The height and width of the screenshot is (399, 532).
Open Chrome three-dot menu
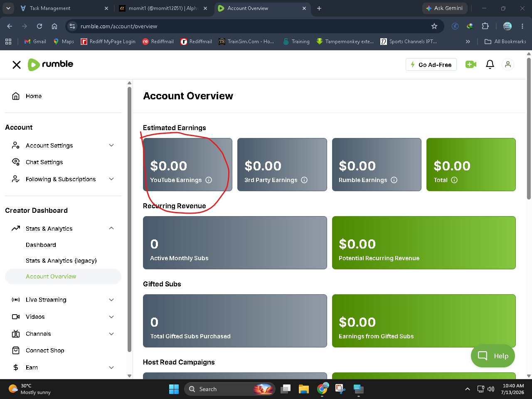[522, 26]
